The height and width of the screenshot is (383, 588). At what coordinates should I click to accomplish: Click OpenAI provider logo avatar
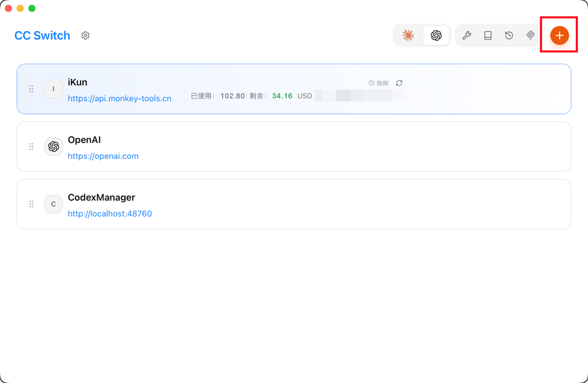click(54, 146)
